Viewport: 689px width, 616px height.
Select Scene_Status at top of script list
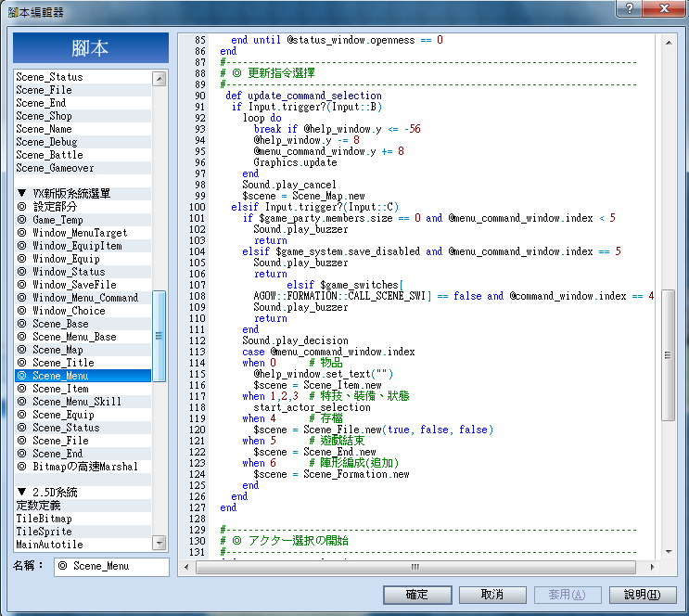click(83, 77)
